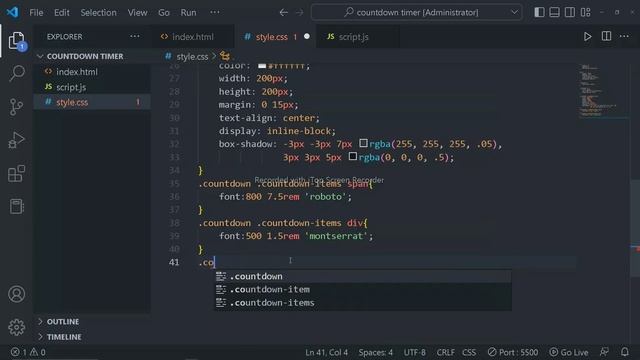The width and height of the screenshot is (640, 360).
Task: Switch to the style.css tab
Action: 275,37
